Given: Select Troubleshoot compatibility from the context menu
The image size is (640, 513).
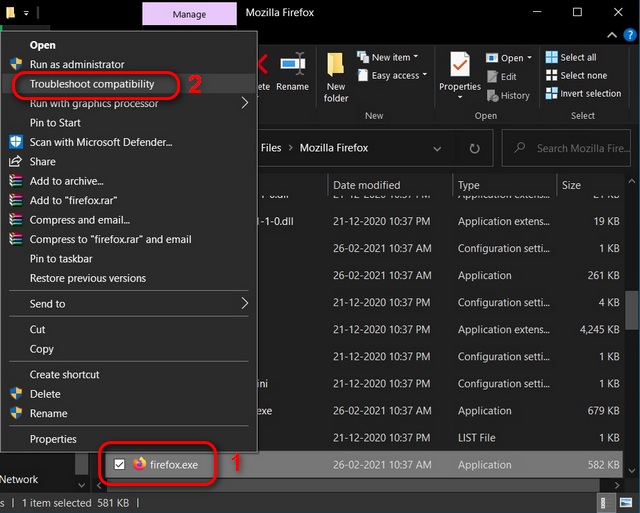Looking at the screenshot, I should pos(129,84).
